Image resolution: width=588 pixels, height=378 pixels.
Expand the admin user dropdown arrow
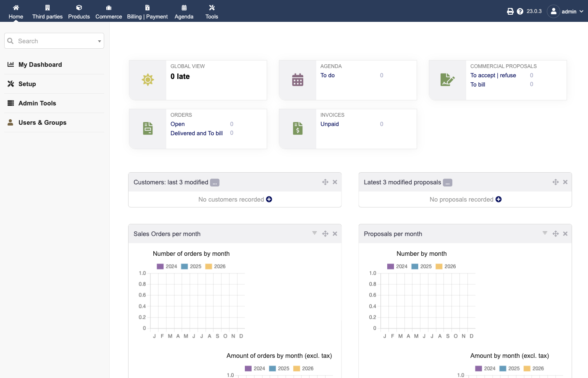(x=581, y=11)
